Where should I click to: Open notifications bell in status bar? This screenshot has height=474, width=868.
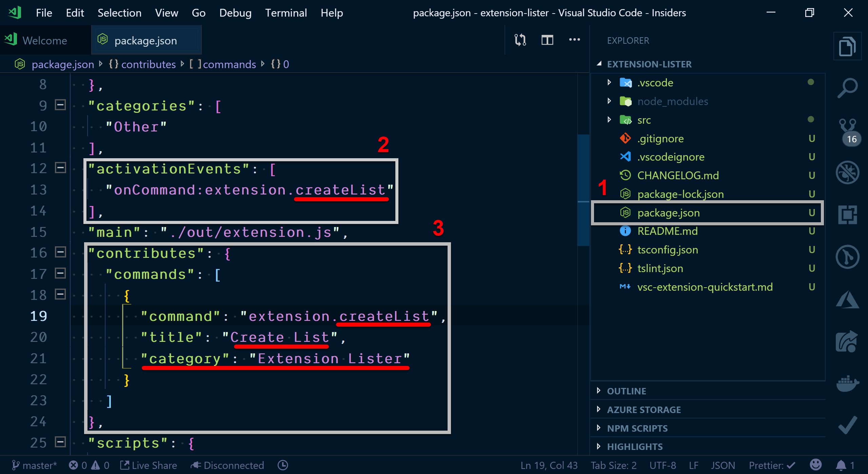point(844,465)
